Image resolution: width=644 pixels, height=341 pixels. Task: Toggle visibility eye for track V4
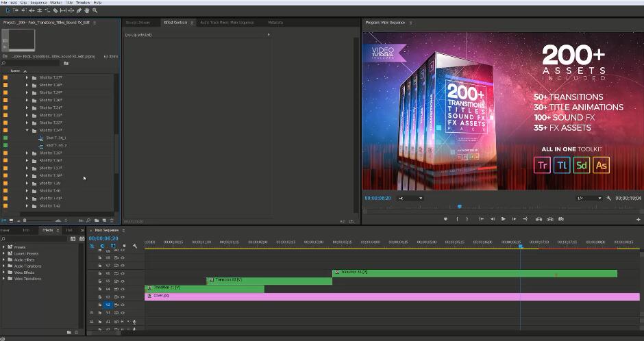coord(123,289)
